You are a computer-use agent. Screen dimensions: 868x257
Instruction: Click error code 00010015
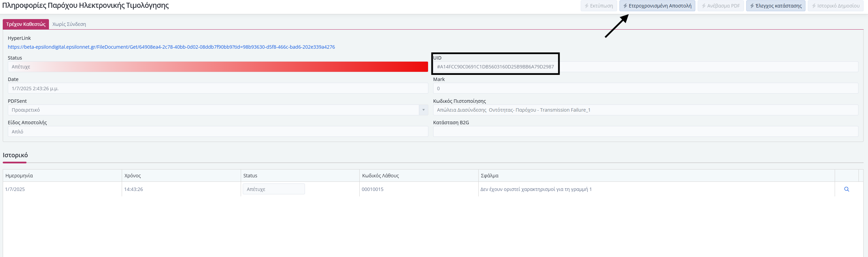click(x=373, y=189)
